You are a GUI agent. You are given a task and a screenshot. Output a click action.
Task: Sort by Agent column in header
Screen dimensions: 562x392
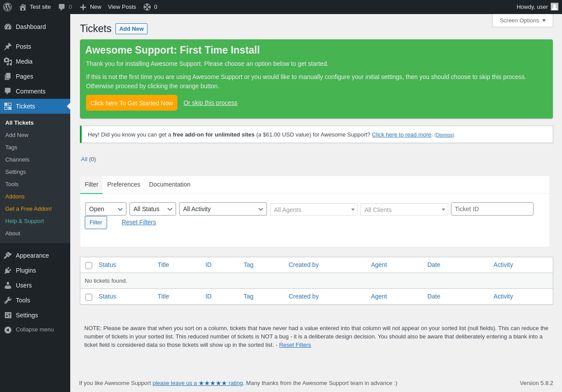pos(379,265)
